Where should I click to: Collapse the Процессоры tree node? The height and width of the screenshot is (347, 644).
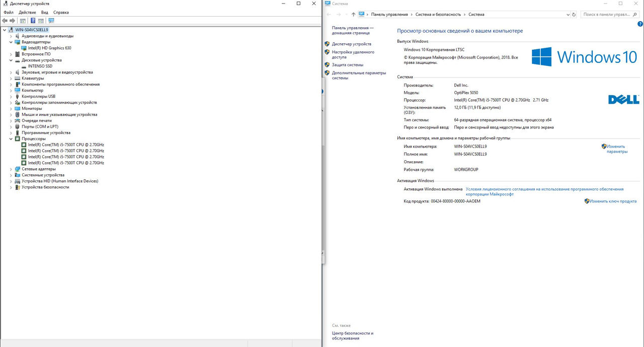pyautogui.click(x=11, y=139)
